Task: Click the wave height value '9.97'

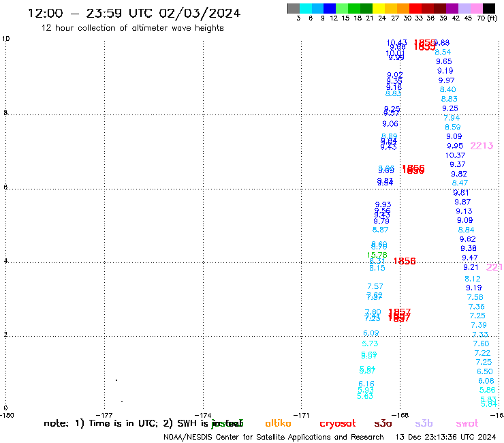Action: pyautogui.click(x=447, y=80)
